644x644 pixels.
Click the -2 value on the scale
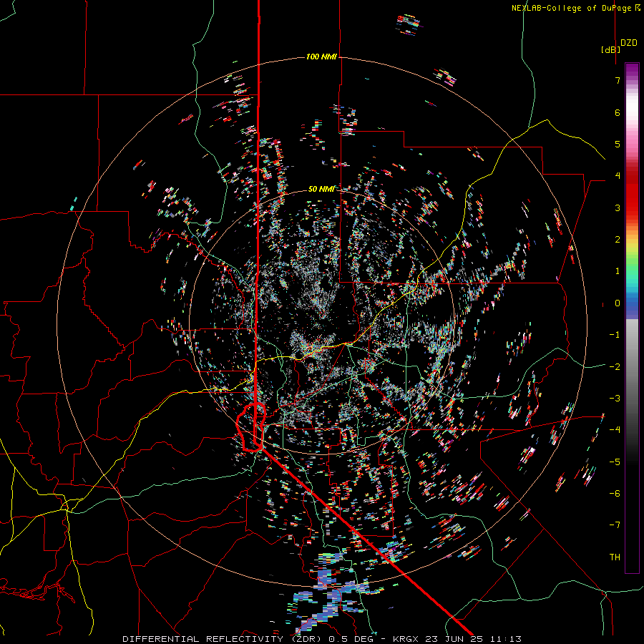tap(615, 366)
